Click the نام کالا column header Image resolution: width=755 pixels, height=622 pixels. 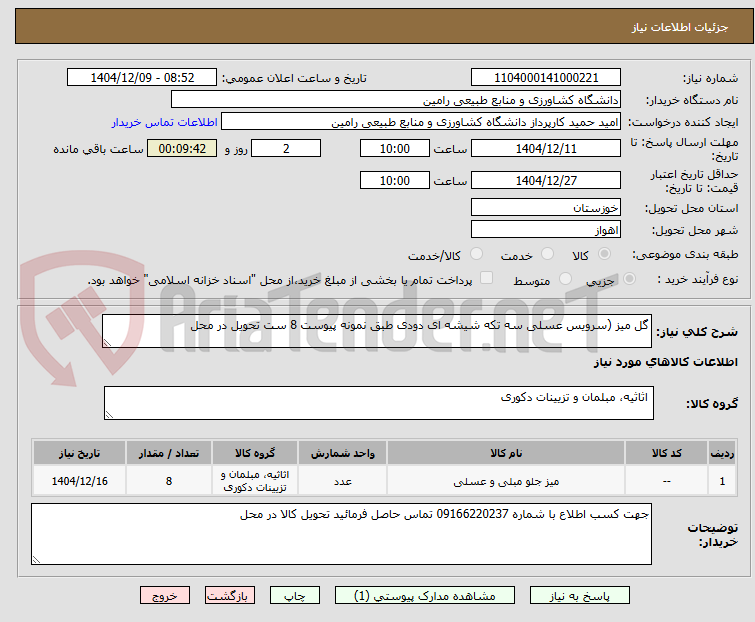pos(506,453)
